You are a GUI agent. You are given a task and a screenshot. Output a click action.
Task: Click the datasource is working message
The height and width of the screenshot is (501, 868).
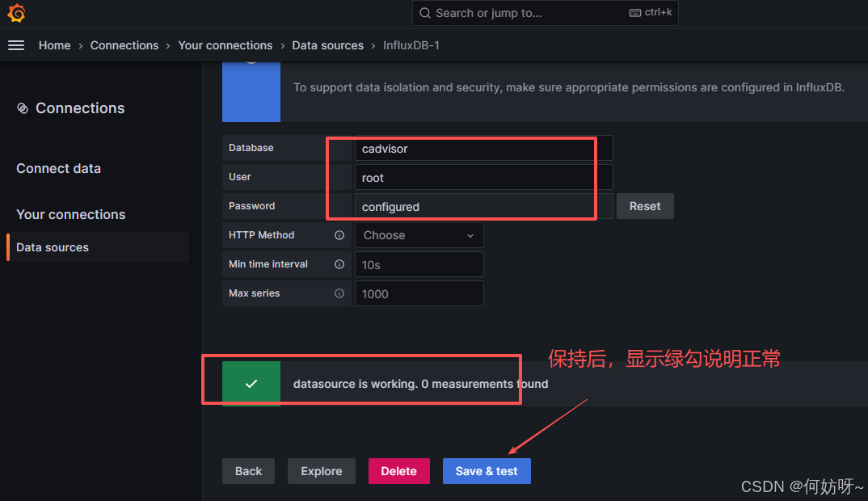pos(421,384)
